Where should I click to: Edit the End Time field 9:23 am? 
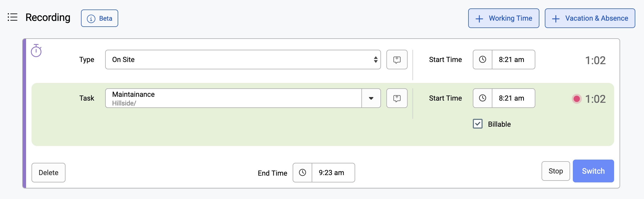[333, 173]
